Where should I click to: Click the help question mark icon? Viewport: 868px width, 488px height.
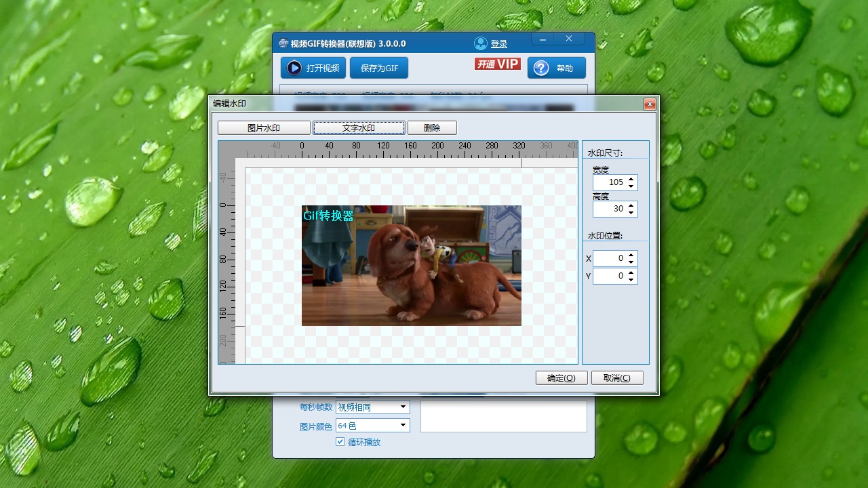pos(540,68)
